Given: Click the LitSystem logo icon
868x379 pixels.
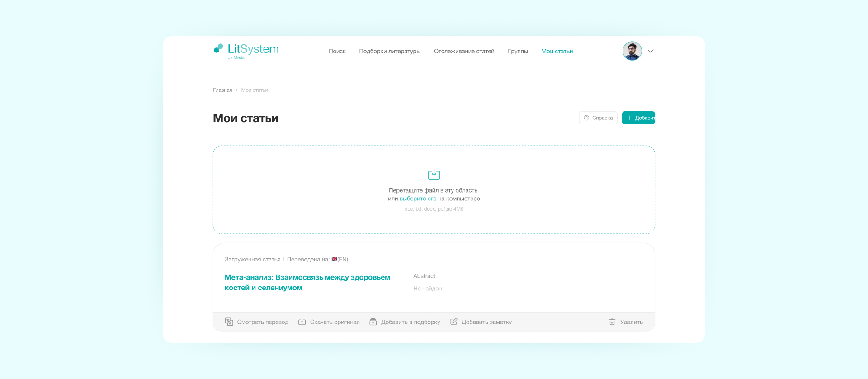Looking at the screenshot, I should (218, 48).
